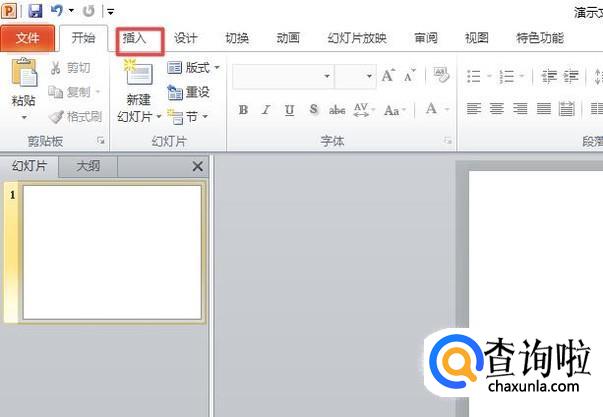Screen dimensions: 603x417
Task: Open the 特色功能 tab
Action: 540,38
